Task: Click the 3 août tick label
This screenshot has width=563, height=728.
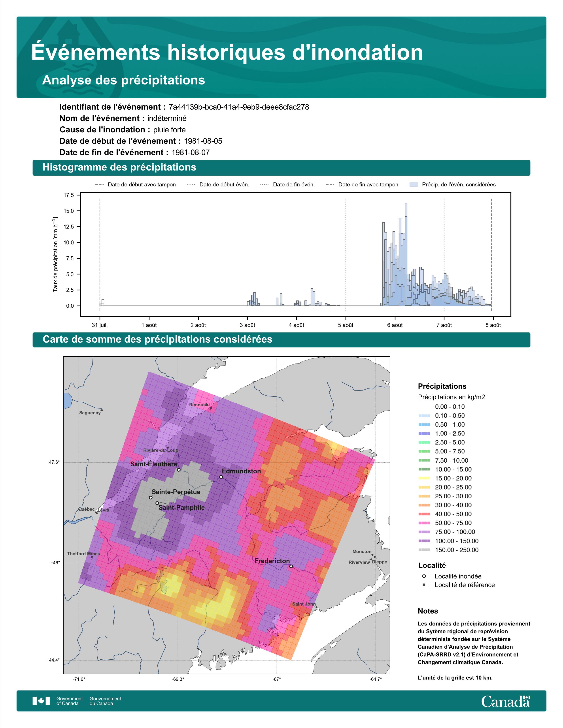Action: click(247, 325)
